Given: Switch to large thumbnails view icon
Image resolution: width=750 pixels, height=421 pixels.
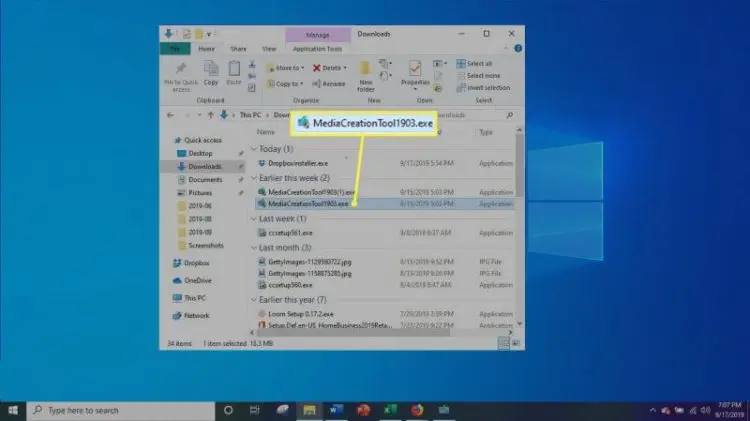Looking at the screenshot, I should tap(516, 343).
